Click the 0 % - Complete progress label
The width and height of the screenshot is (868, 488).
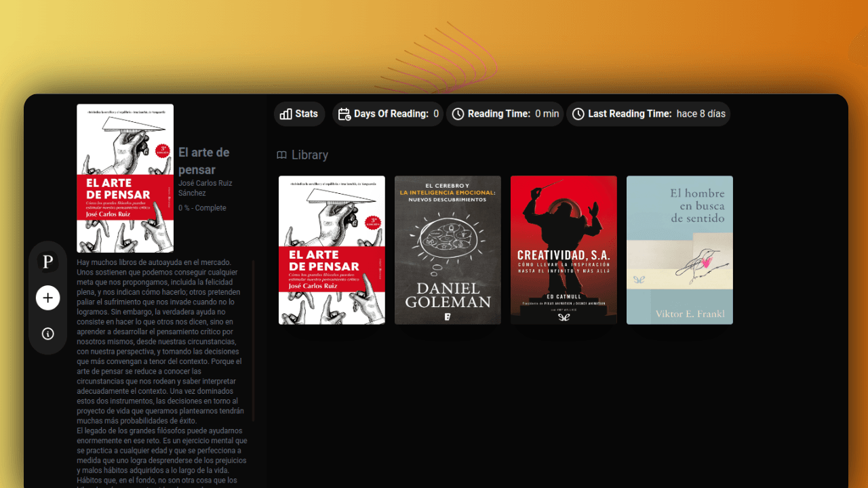tap(202, 208)
